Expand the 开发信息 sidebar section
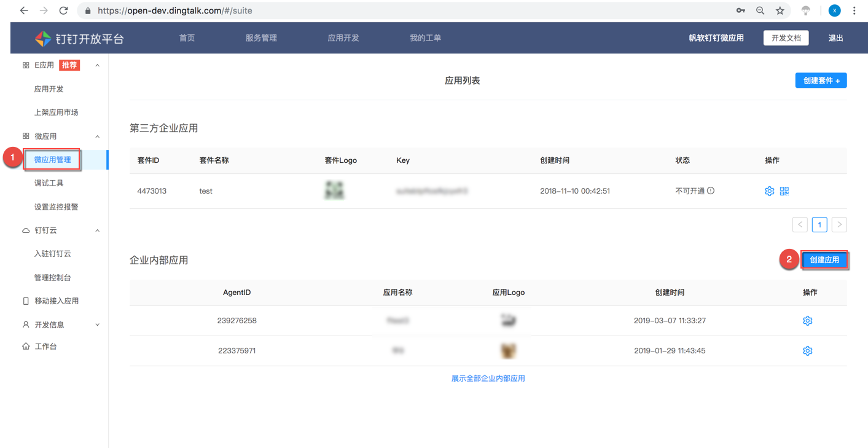 pyautogui.click(x=97, y=324)
